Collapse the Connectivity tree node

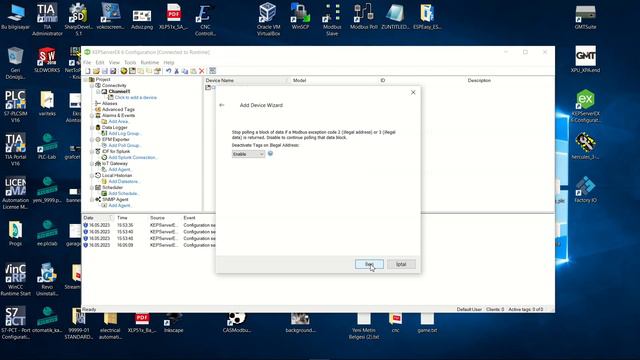point(92,86)
